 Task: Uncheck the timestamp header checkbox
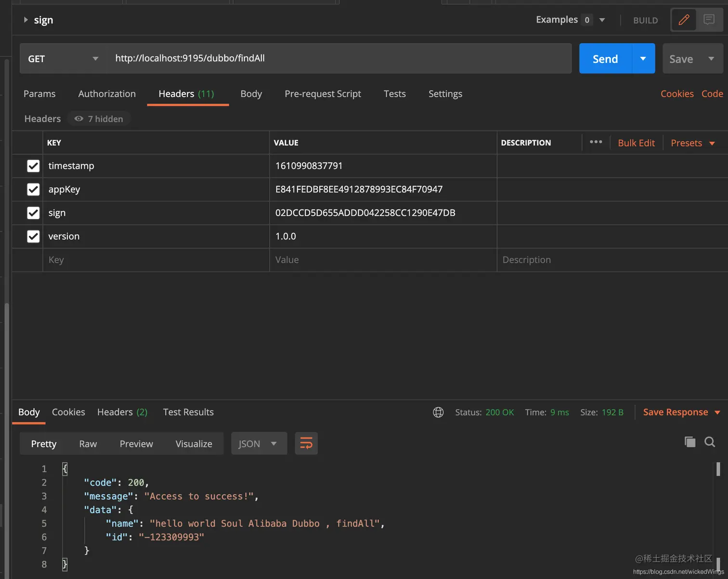pos(33,166)
